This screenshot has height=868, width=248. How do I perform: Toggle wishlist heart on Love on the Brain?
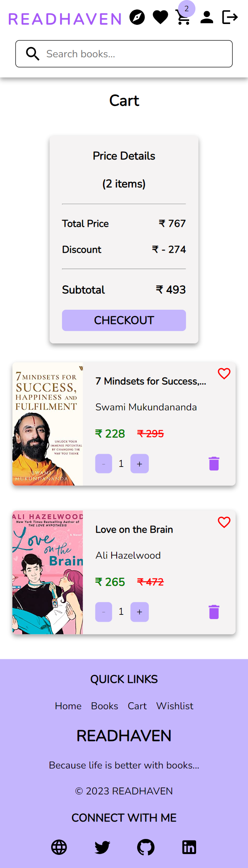point(224,522)
